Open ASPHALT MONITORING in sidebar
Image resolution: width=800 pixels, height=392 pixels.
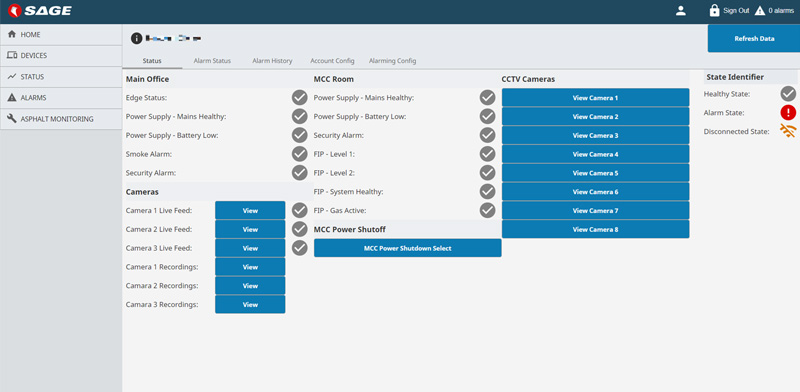click(61, 118)
